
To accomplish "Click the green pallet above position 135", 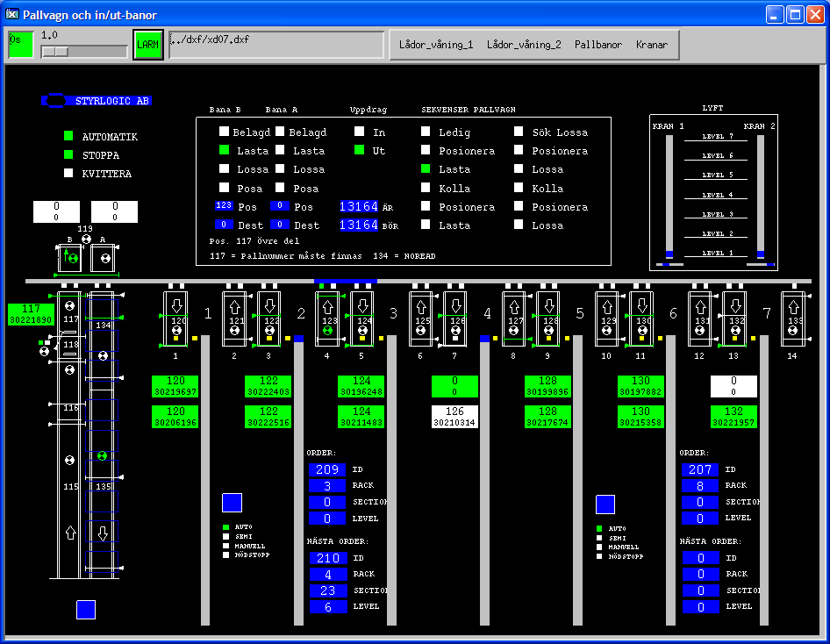I will tap(102, 455).
